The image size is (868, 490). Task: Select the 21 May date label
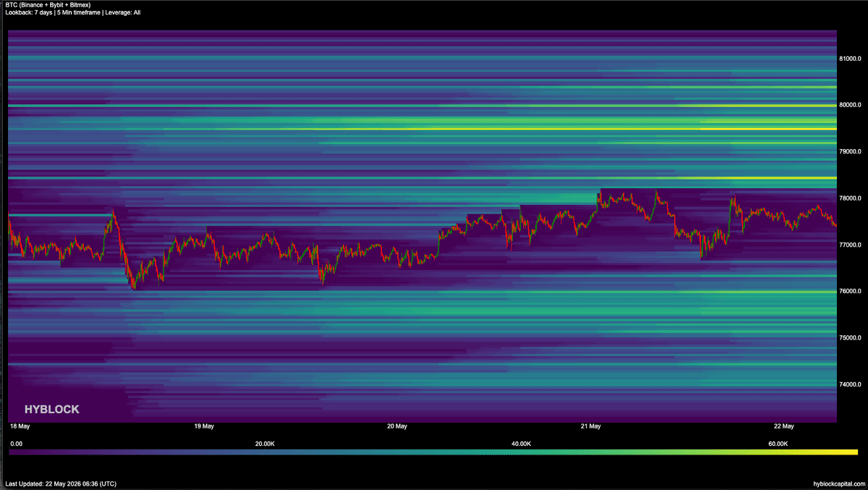tap(591, 426)
